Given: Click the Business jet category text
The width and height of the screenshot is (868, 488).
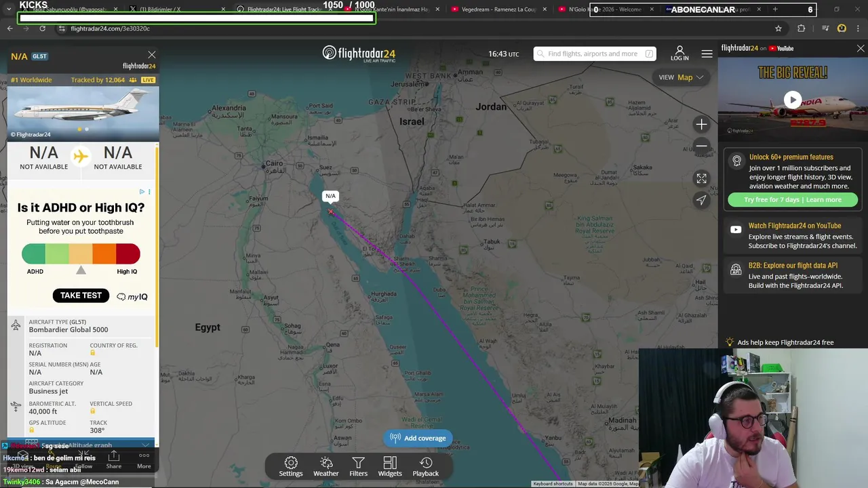Looking at the screenshot, I should (x=48, y=391).
